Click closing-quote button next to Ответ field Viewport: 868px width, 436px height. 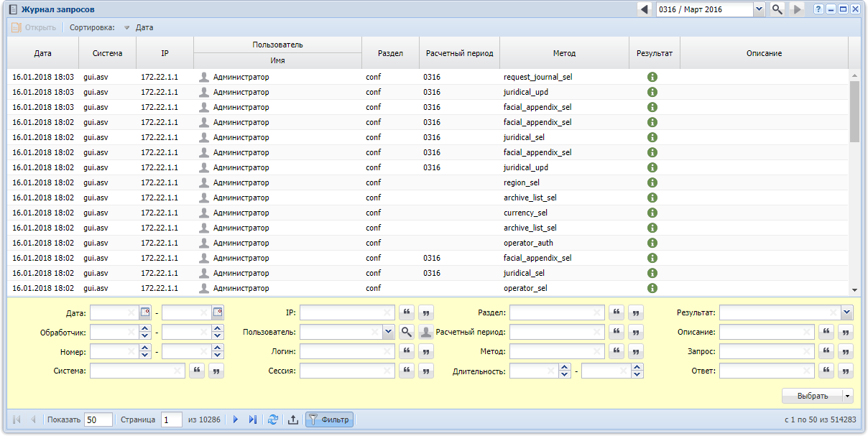[x=846, y=371]
